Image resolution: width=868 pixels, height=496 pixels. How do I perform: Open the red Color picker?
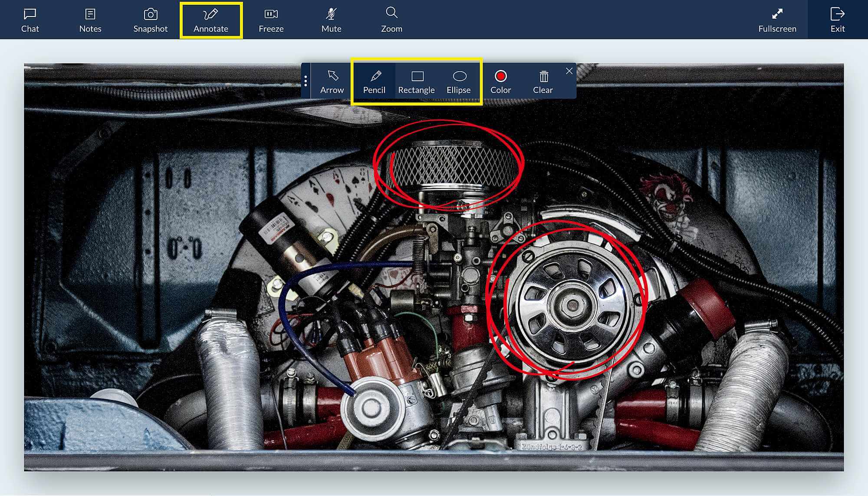(500, 82)
